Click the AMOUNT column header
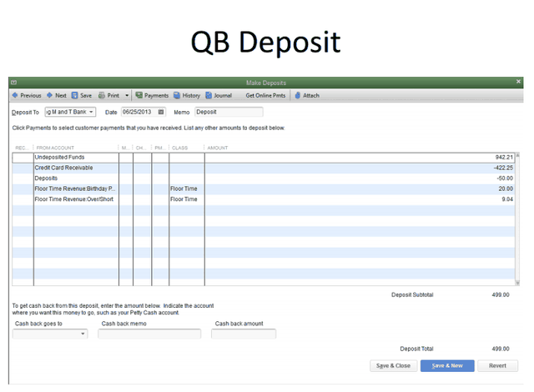This screenshot has width=534, height=392. 218,148
